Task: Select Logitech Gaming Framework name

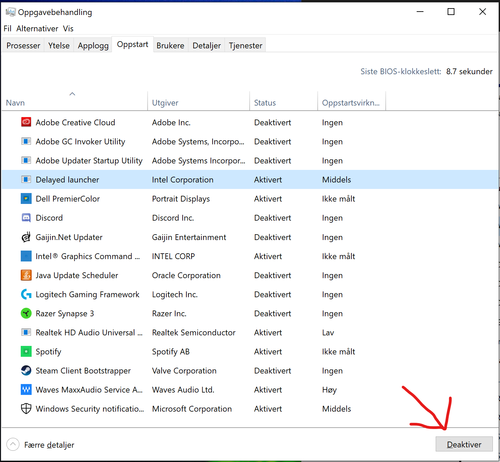Action: tap(87, 295)
